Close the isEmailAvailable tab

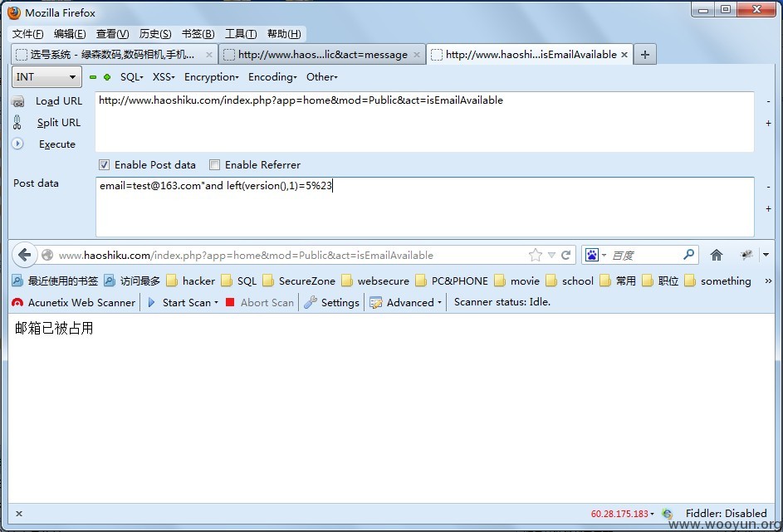coord(624,55)
